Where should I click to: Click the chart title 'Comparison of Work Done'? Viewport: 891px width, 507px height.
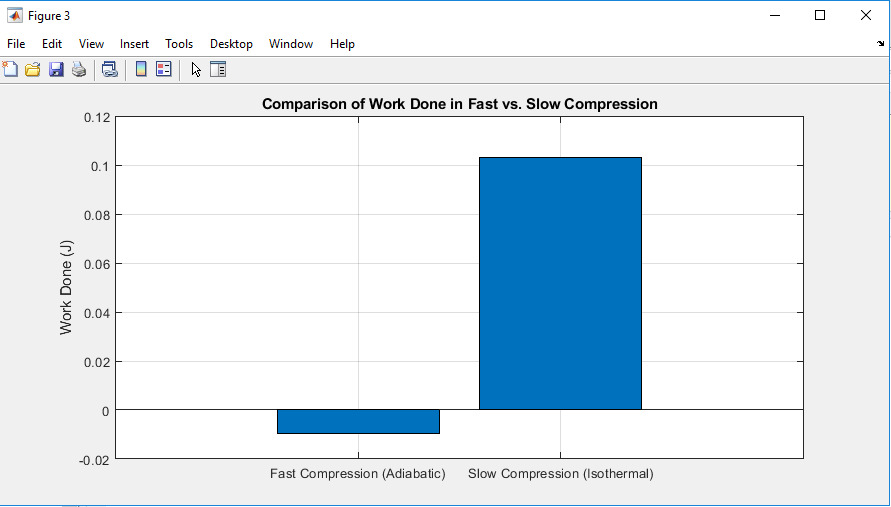coord(460,104)
